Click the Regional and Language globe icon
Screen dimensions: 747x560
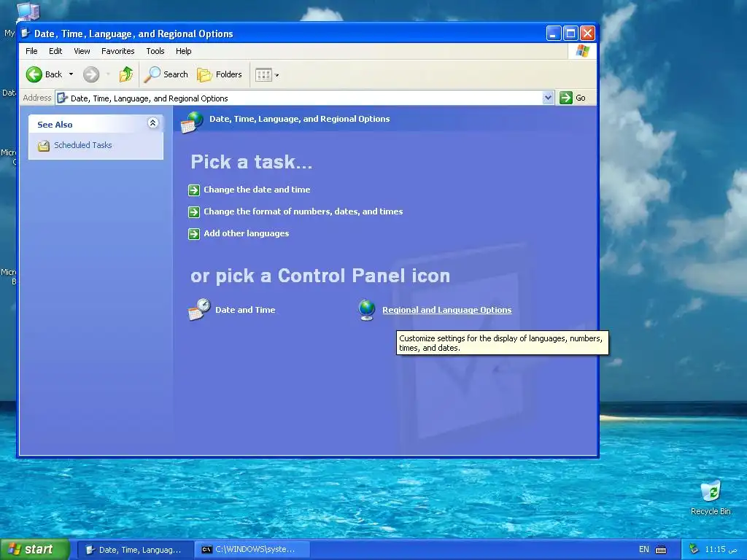[x=367, y=310]
